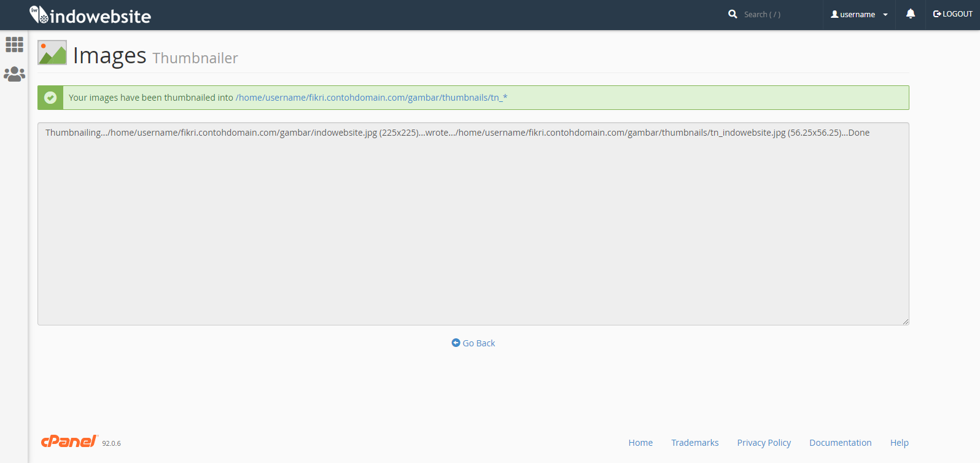Open the thumbnails folder path link
This screenshot has width=980, height=463.
click(371, 98)
